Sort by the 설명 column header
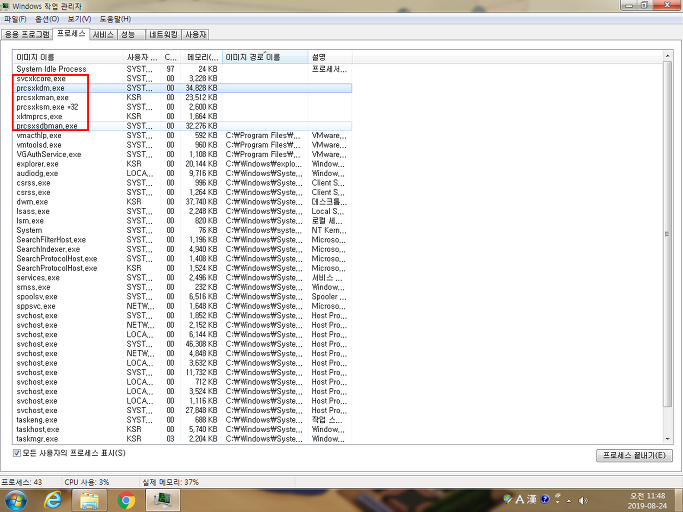 tap(330, 57)
